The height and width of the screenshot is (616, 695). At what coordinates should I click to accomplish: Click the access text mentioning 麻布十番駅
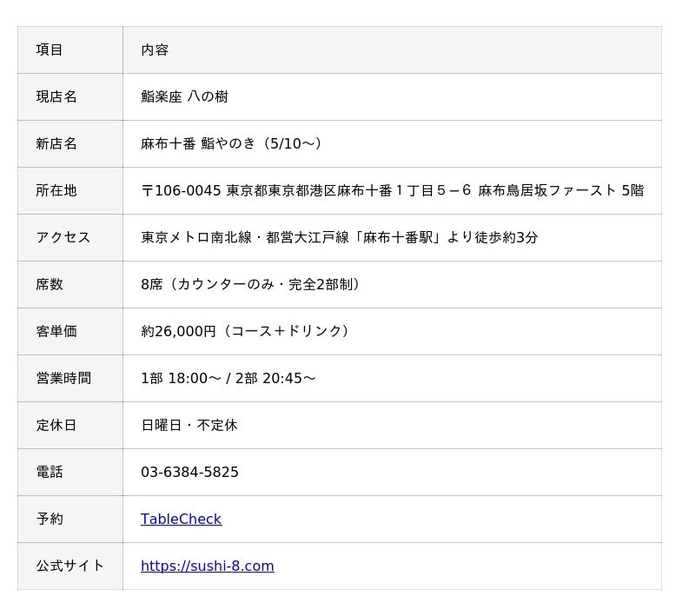(339, 237)
